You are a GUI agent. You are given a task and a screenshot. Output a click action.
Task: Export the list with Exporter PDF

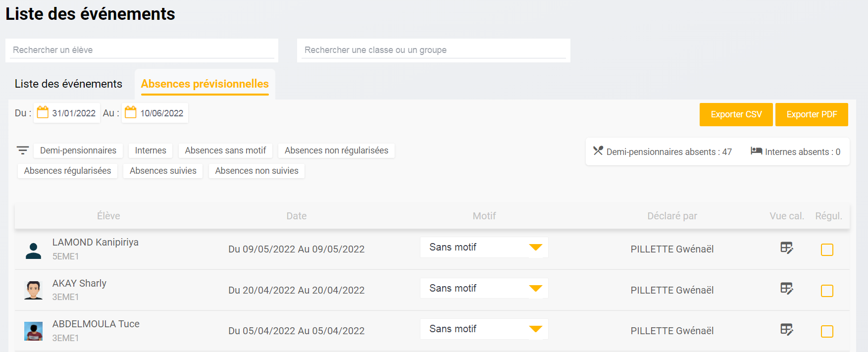tap(812, 114)
